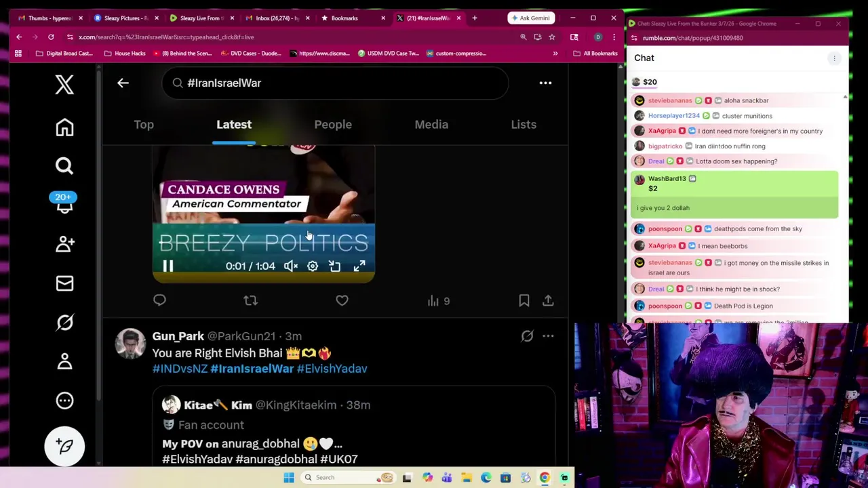Expand hidden bookmarks chevron
This screenshot has width=868, height=488.
[555, 54]
